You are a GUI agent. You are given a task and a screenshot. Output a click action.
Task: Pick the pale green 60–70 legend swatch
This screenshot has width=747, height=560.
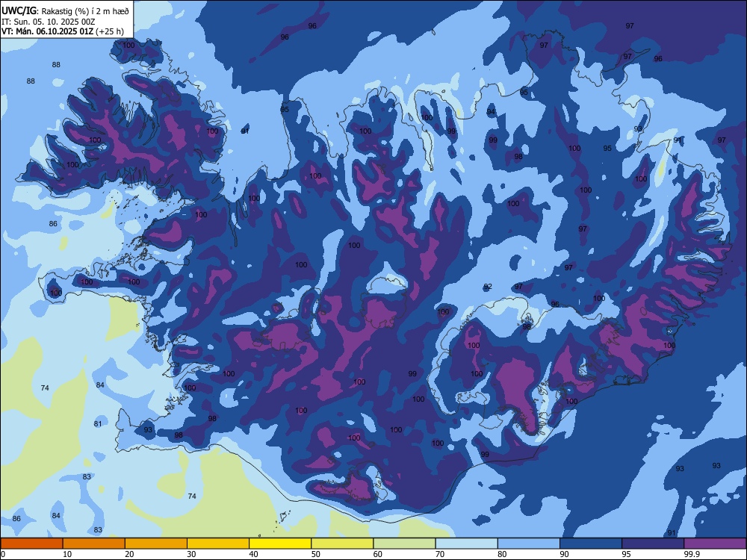click(x=404, y=544)
